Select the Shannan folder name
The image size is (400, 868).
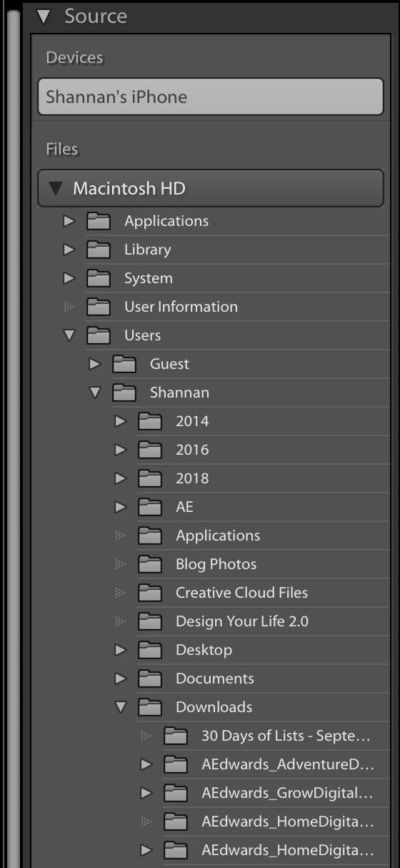click(179, 393)
